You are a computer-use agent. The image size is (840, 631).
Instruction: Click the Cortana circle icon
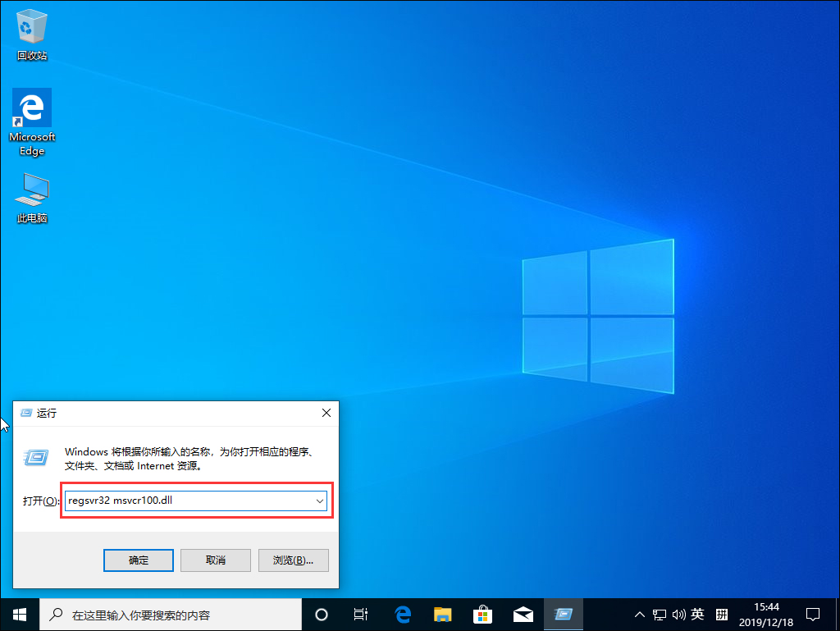click(321, 614)
